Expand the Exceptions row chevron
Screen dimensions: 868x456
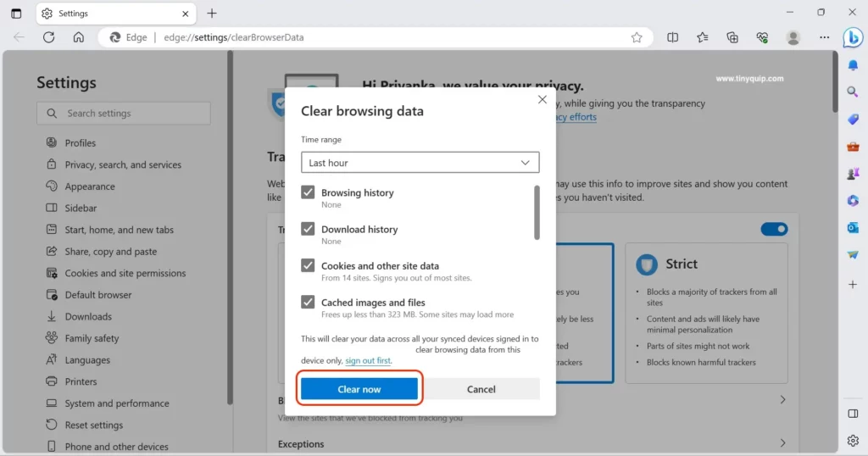[782, 442]
